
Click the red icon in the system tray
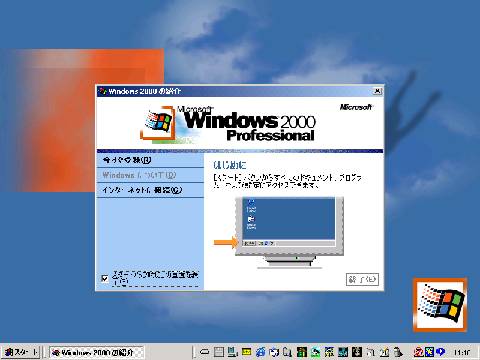[x=418, y=352]
